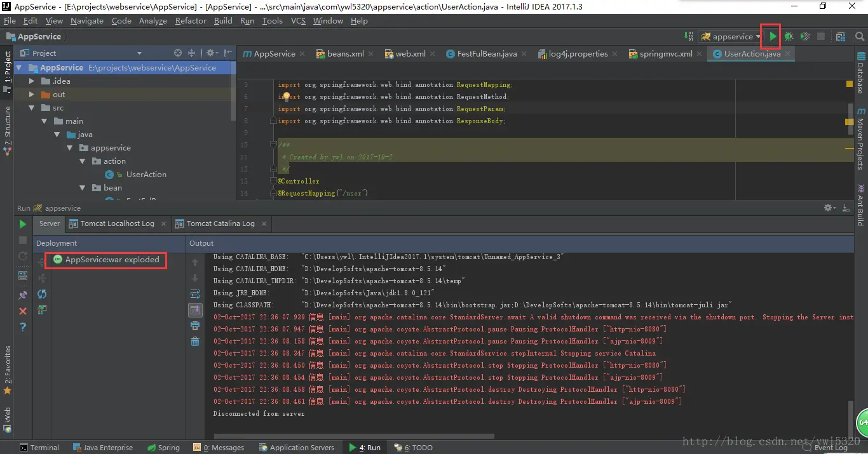The image size is (868, 454).
Task: Rerun appservice in Run panel
Action: (x=23, y=224)
